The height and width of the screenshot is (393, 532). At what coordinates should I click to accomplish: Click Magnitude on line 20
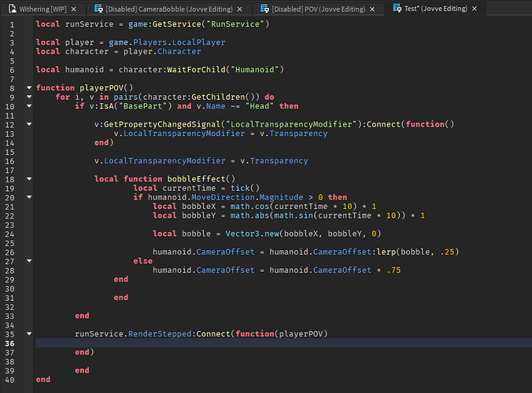281,197
